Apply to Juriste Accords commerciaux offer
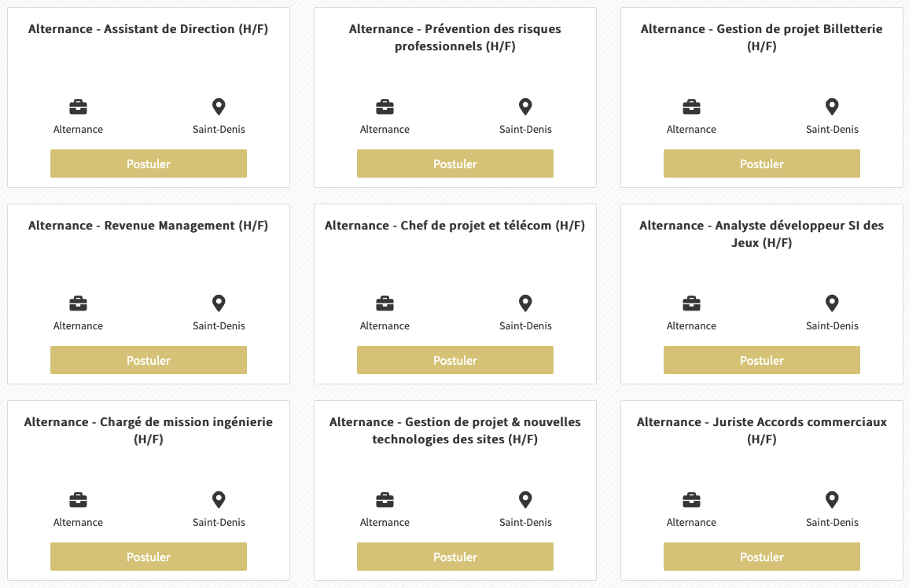Image resolution: width=909 pixels, height=588 pixels. click(762, 556)
